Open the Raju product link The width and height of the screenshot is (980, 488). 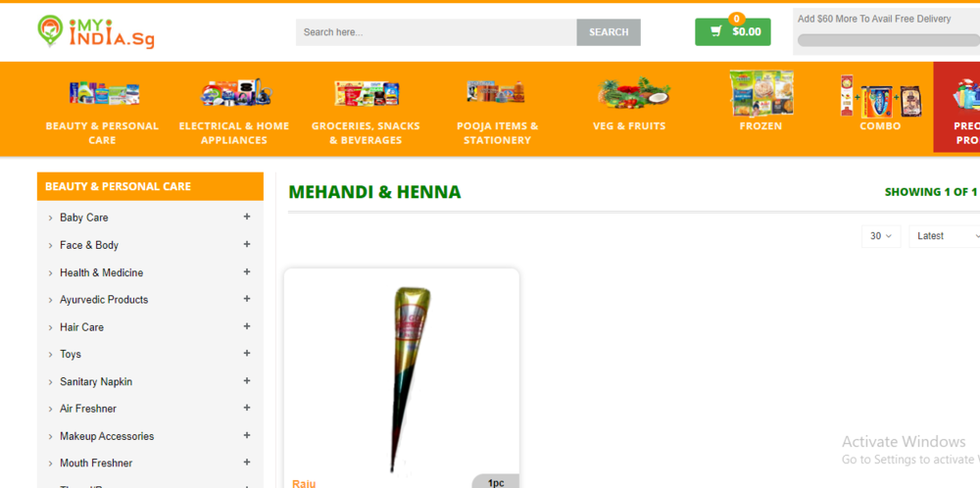[x=304, y=484]
